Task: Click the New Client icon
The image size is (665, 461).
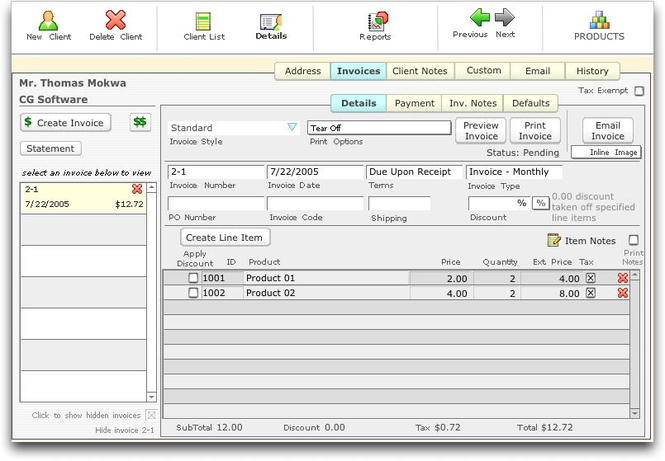Action: 48,21
